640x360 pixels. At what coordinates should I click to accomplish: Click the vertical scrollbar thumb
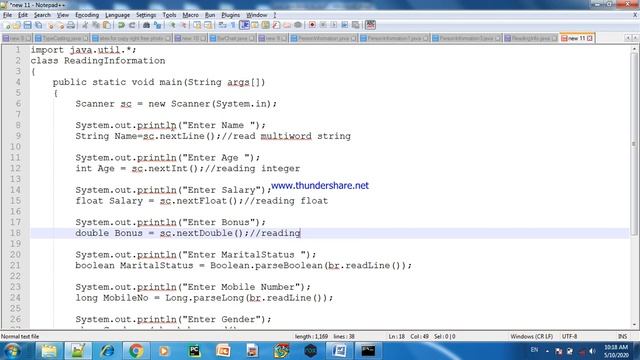pyautogui.click(x=634, y=144)
